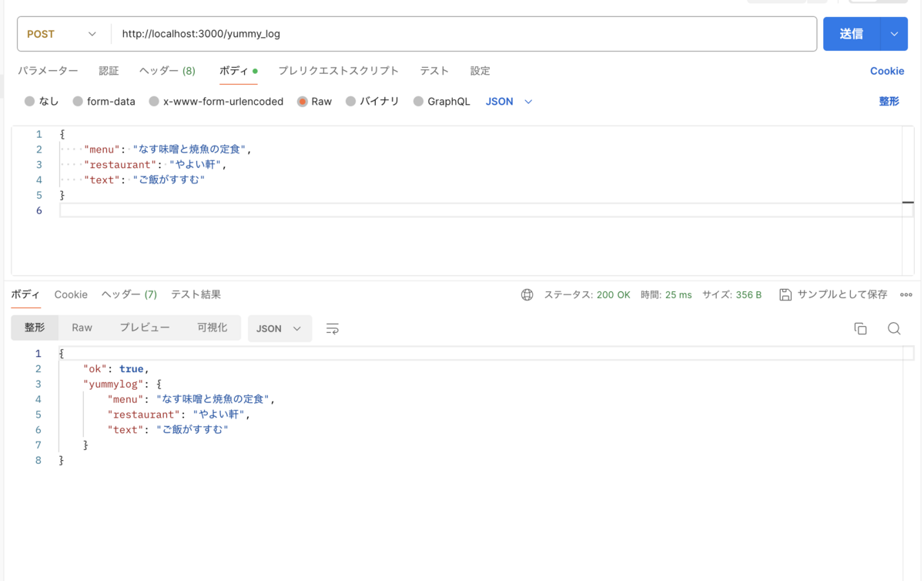Screen dimensions: 924x581
Task: Select the 可視化 view button
Action: [212, 328]
